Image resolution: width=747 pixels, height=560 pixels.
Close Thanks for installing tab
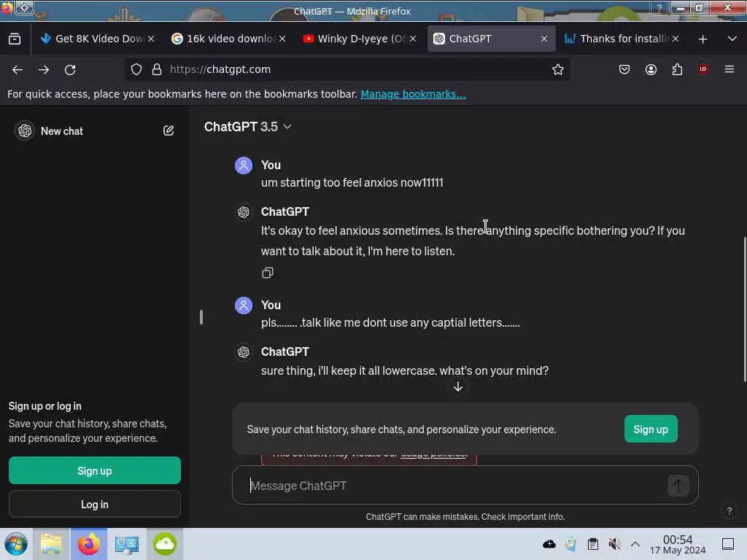676,39
